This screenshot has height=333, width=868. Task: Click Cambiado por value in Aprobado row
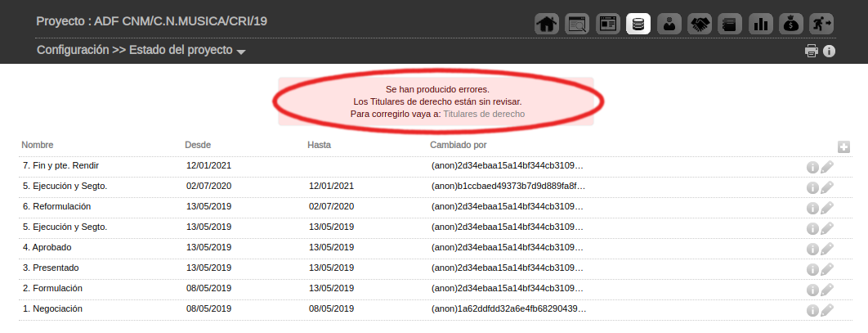click(x=507, y=248)
